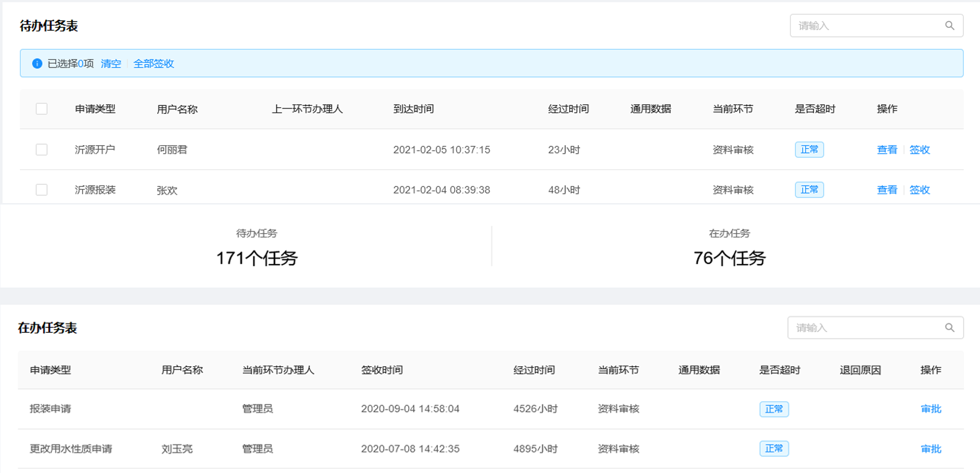
Task: Click search icon in 在办任务表 search box
Action: (949, 328)
